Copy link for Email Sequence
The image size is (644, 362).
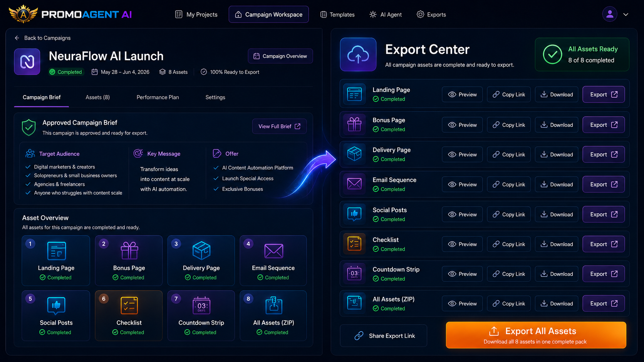pos(509,184)
